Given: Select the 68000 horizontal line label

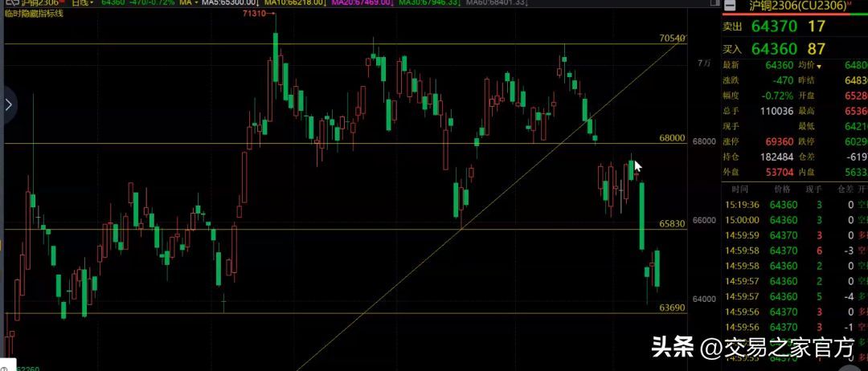Looking at the screenshot, I should [672, 138].
